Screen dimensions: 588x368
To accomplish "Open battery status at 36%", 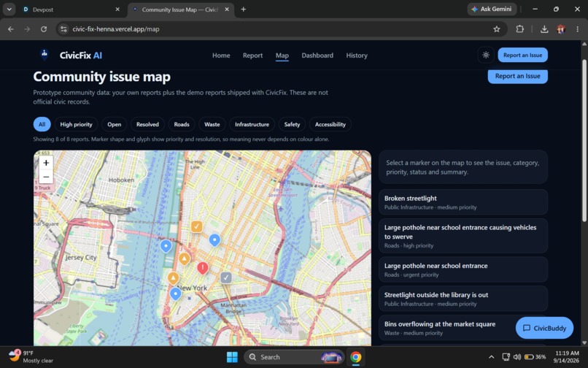I will (x=535, y=357).
